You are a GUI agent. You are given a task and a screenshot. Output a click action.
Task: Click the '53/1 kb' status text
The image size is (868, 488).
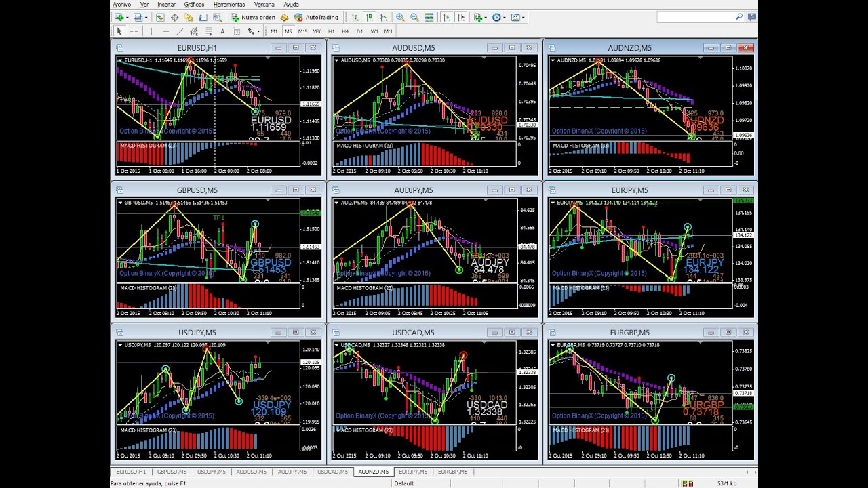click(x=727, y=483)
